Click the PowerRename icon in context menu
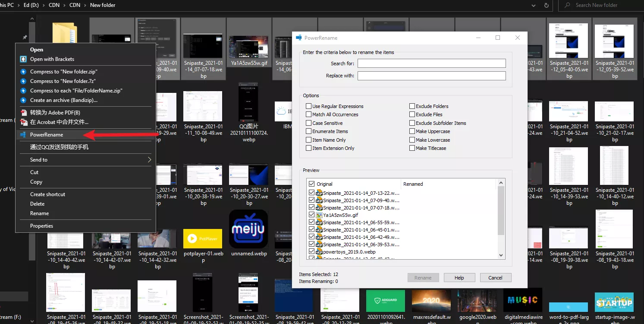 point(23,135)
